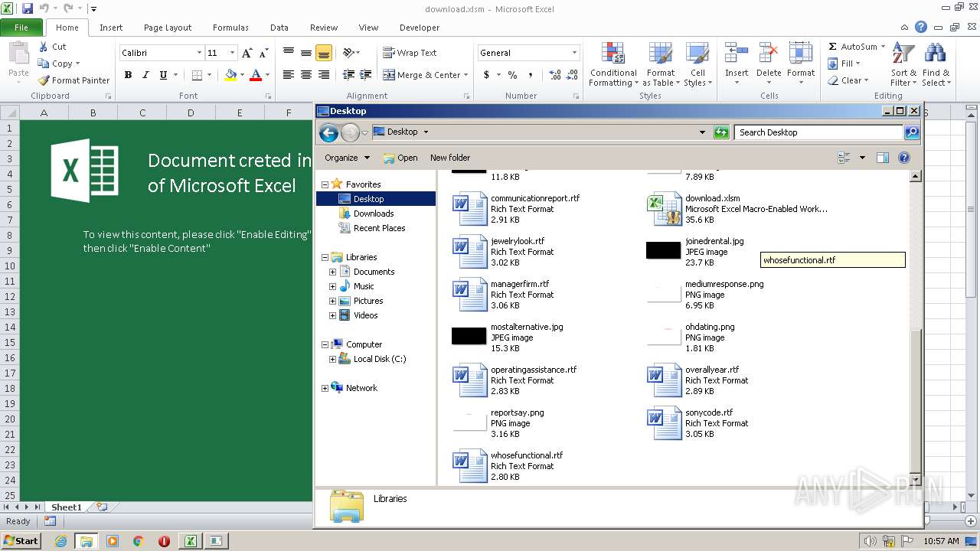This screenshot has width=980, height=551.
Task: Click the Open button in Explorer toolbar
Action: pos(400,158)
